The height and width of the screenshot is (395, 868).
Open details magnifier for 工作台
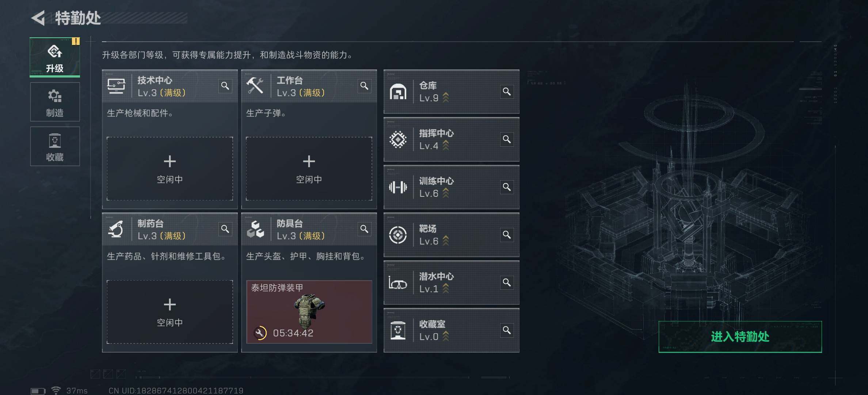[x=364, y=86]
